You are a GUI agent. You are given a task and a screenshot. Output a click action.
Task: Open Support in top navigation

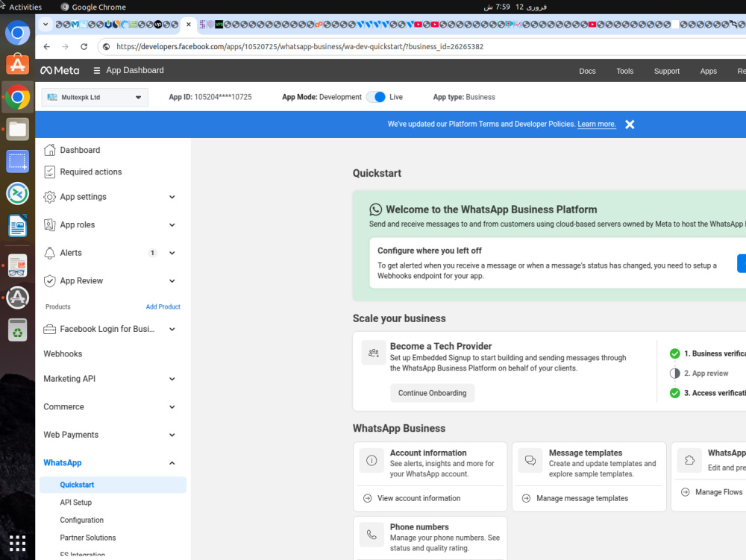[666, 71]
